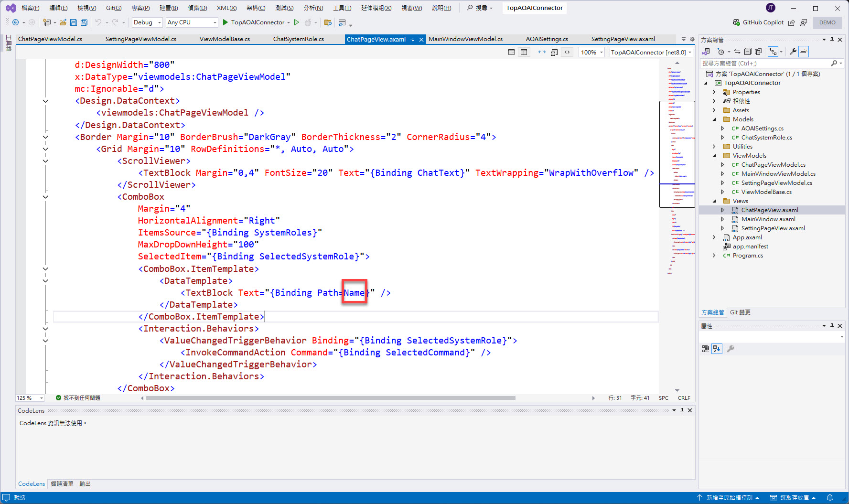Expand the Utilities folder
The width and height of the screenshot is (849, 504).
[714, 147]
